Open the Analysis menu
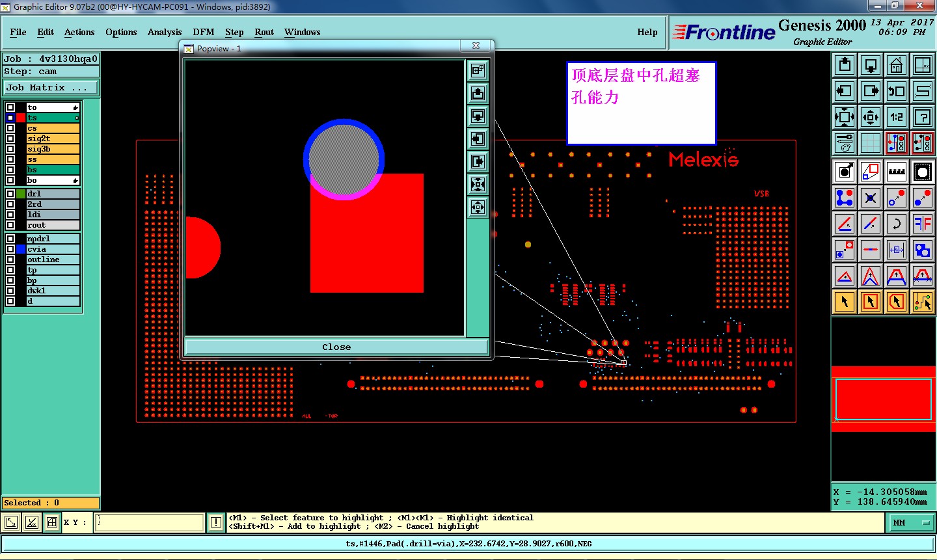 [165, 32]
